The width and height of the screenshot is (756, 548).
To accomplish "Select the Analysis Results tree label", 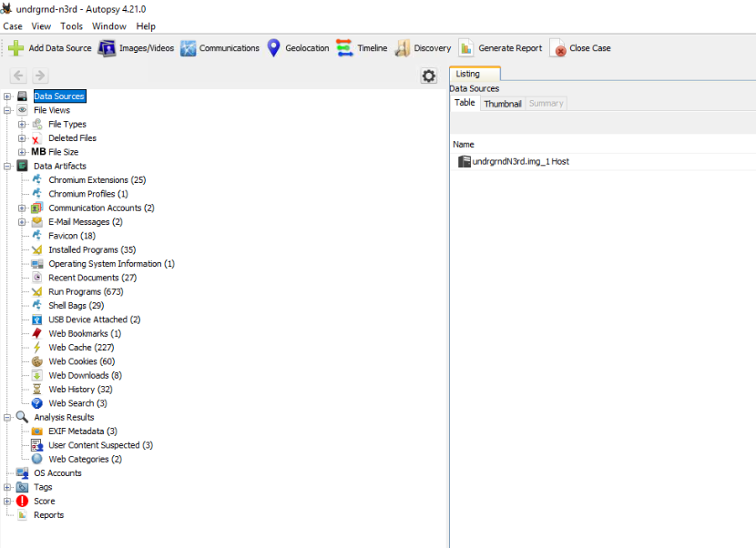I will 64,418.
